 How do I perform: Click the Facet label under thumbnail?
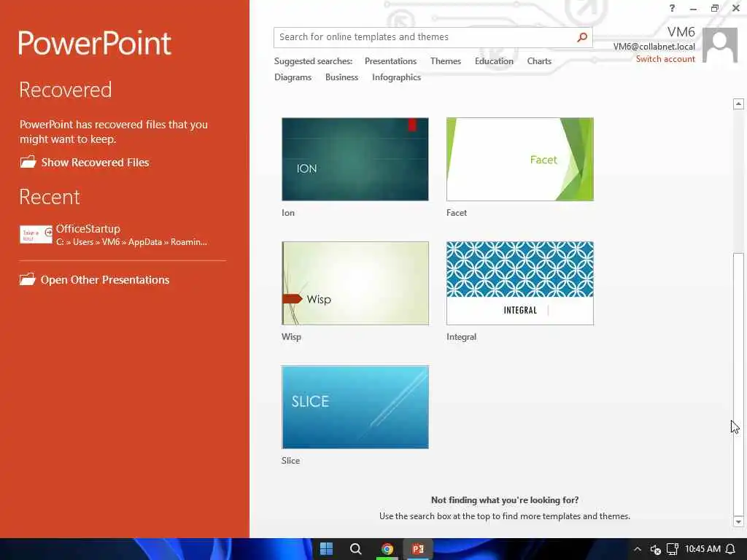(457, 213)
